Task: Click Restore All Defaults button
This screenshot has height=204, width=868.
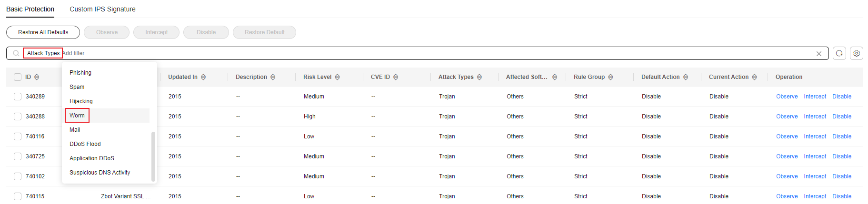Action: coord(43,32)
